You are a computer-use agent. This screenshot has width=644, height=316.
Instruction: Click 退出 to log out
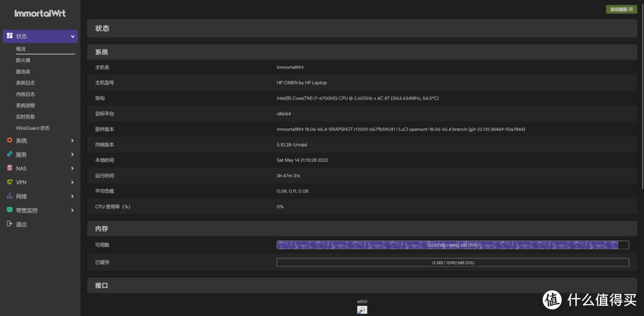click(21, 224)
